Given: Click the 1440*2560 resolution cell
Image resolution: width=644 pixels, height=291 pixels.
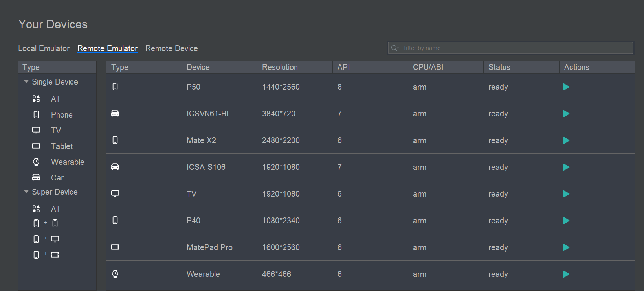Looking at the screenshot, I should pyautogui.click(x=281, y=87).
